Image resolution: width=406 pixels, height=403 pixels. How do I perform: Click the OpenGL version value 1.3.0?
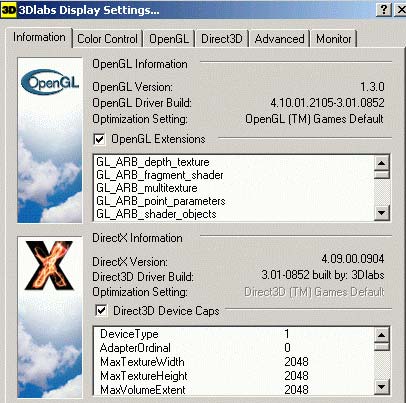(x=372, y=87)
